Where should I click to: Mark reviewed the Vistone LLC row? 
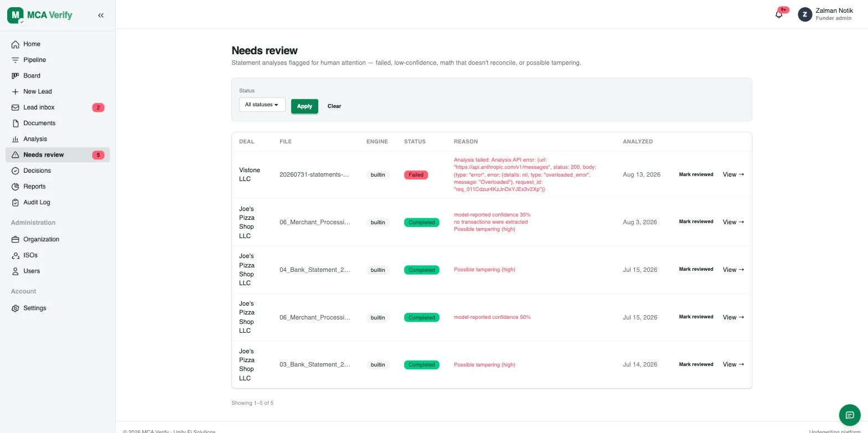pyautogui.click(x=696, y=174)
